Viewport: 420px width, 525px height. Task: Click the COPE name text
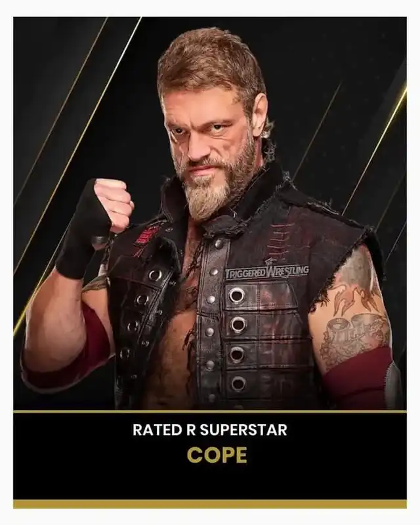217,455
